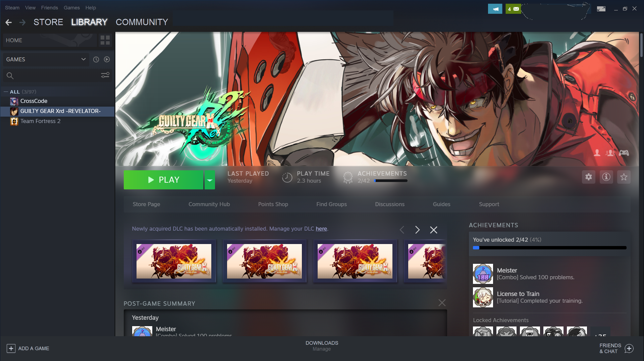Open the Steam menu

pos(12,8)
